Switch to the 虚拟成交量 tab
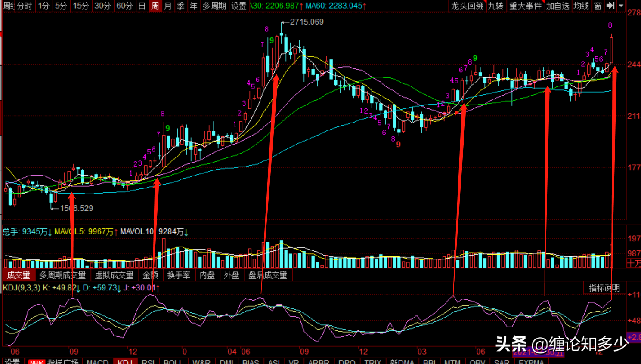641x364 pixels. pyautogui.click(x=114, y=275)
